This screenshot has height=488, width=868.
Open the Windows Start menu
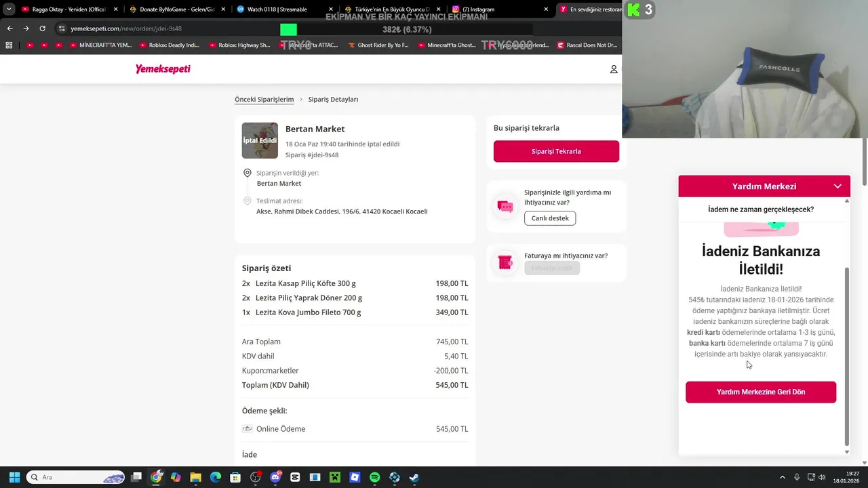pyautogui.click(x=14, y=477)
